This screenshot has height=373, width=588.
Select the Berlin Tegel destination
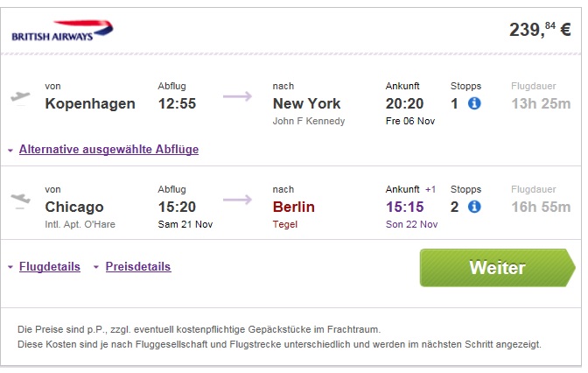(x=294, y=214)
